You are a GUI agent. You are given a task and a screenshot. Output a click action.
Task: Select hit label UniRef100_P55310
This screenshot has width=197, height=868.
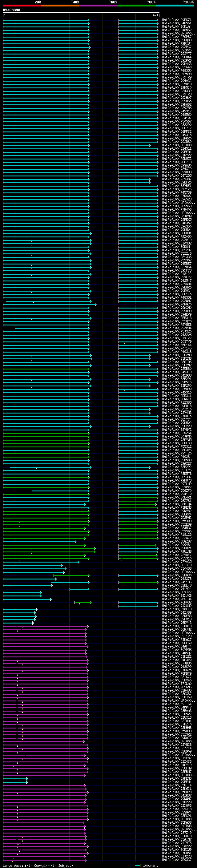tap(177, 558)
